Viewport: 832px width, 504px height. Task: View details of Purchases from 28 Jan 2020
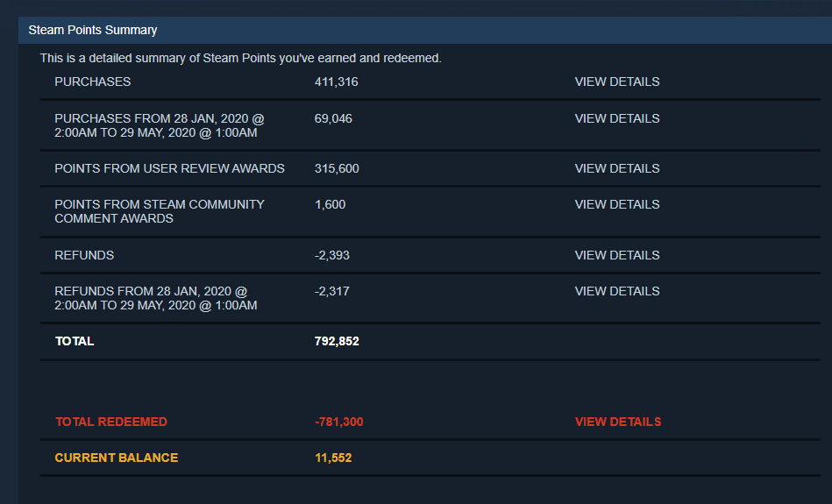pyautogui.click(x=617, y=118)
